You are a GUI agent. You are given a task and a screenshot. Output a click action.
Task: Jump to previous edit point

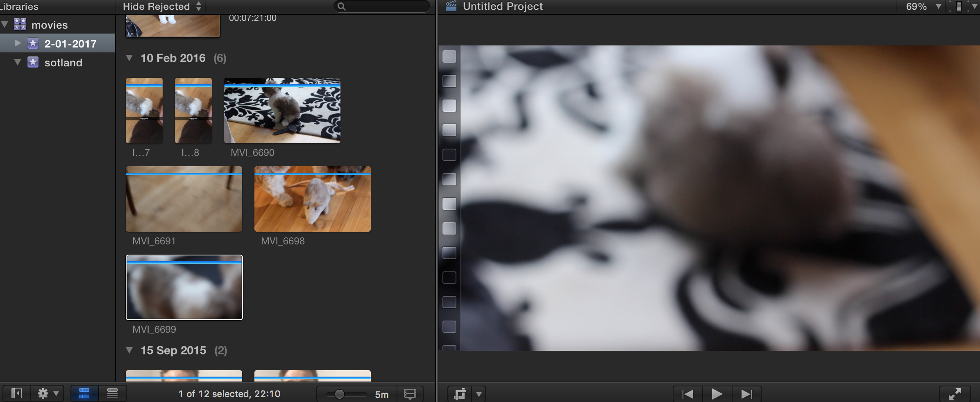tap(688, 394)
